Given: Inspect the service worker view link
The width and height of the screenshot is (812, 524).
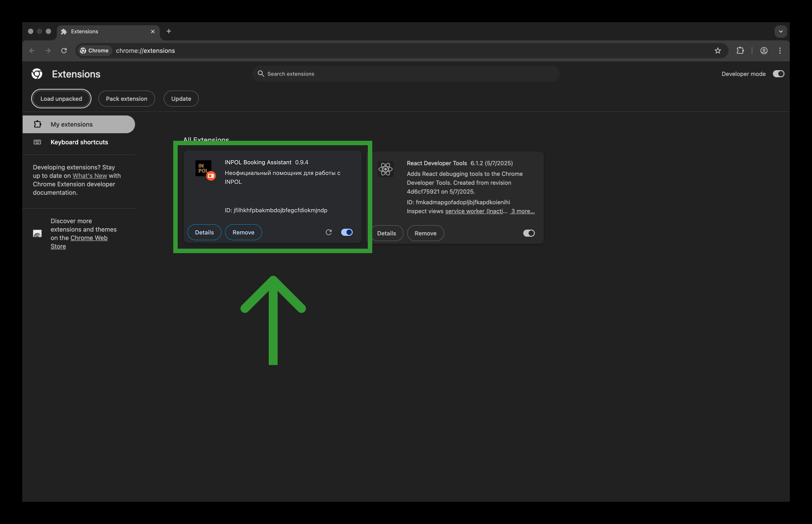Looking at the screenshot, I should point(476,211).
